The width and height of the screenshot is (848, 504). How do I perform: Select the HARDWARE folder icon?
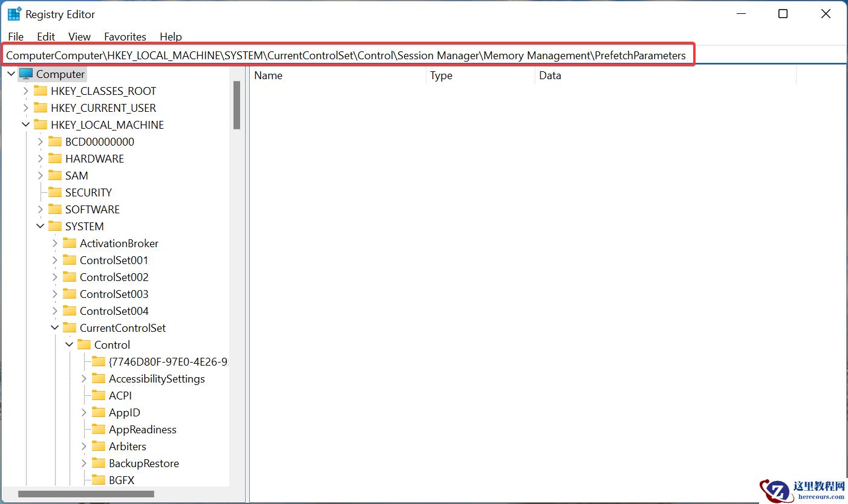55,158
